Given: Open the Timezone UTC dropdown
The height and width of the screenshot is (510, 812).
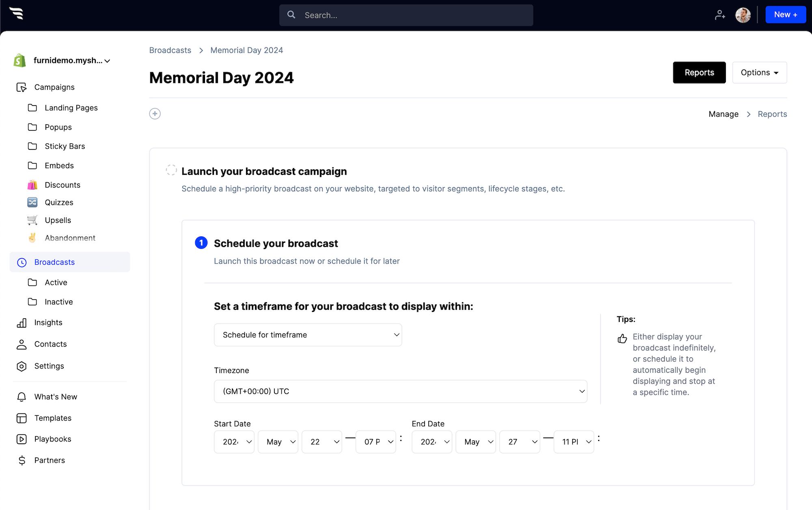Looking at the screenshot, I should 400,391.
